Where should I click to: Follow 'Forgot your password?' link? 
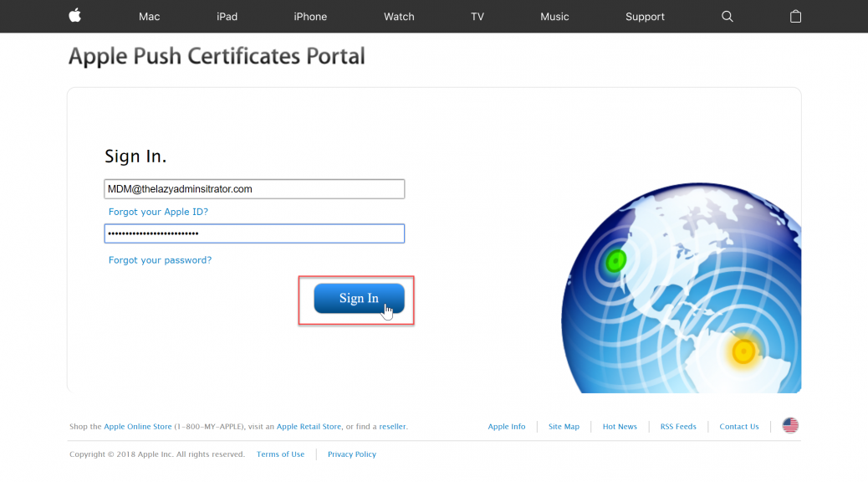click(160, 260)
